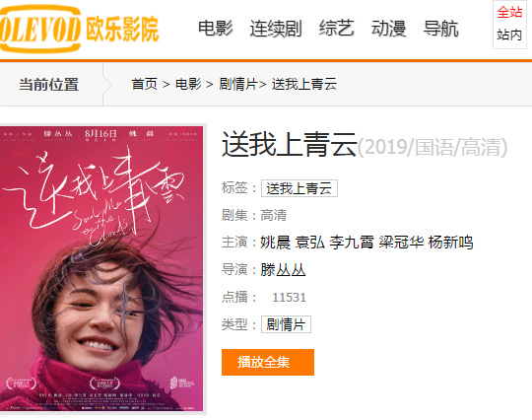Click 剧情片 in the breadcrumb path
This screenshot has height=420, width=532.
pyautogui.click(x=238, y=84)
